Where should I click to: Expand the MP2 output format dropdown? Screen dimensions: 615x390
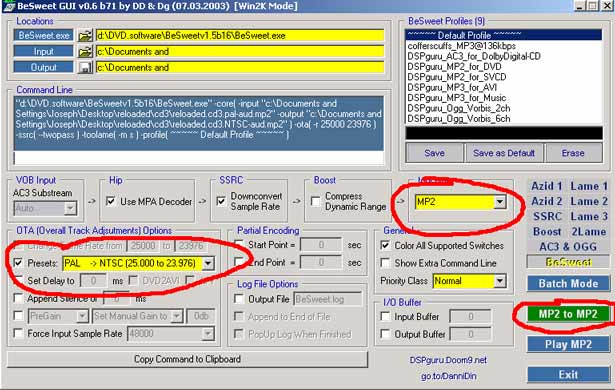(x=499, y=202)
